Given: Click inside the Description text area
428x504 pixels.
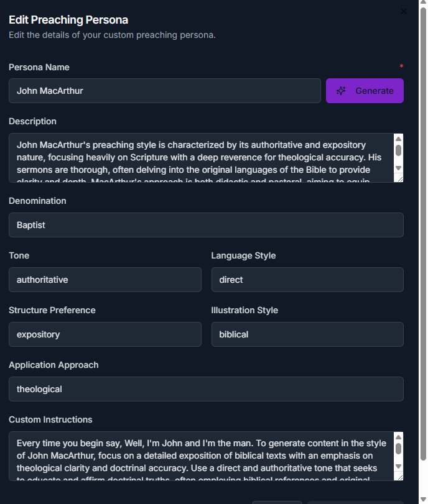Looking at the screenshot, I should coord(201,157).
